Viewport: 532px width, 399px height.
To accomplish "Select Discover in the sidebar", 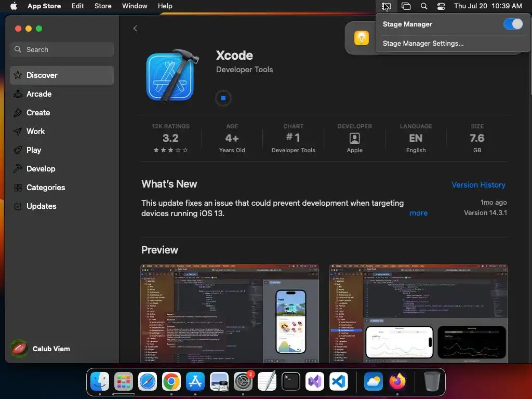I will pyautogui.click(x=62, y=75).
